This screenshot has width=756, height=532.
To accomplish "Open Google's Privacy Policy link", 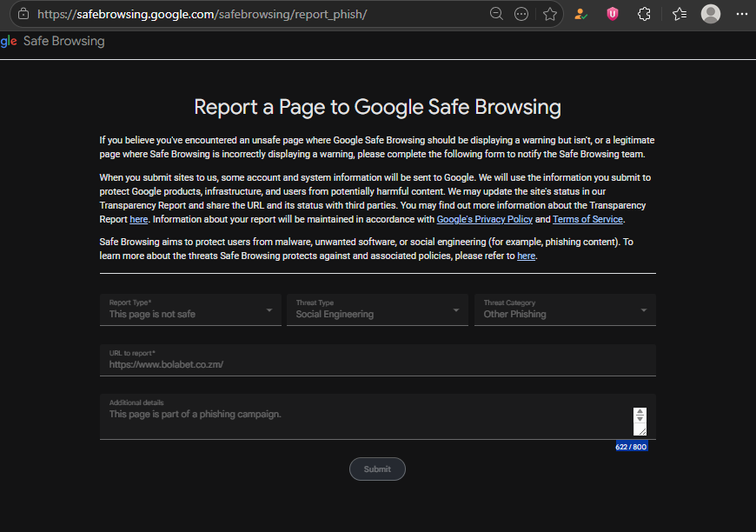I will click(x=485, y=219).
